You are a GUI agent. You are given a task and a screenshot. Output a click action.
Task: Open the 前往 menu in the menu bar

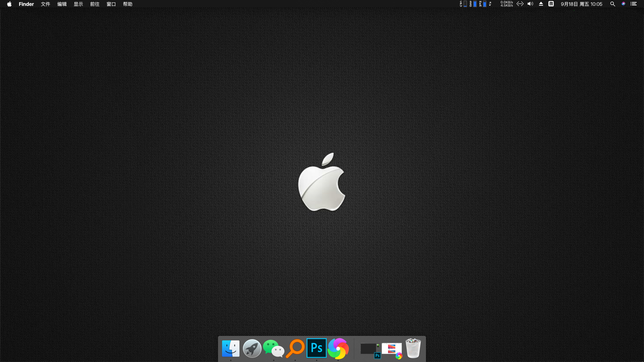pos(95,4)
